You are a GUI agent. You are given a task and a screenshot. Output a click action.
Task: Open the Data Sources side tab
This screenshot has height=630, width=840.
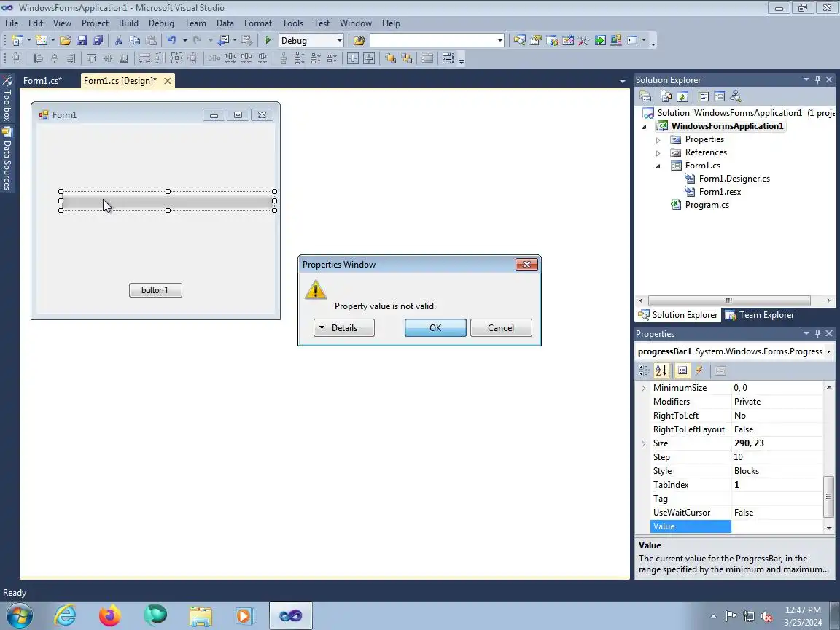click(x=7, y=158)
